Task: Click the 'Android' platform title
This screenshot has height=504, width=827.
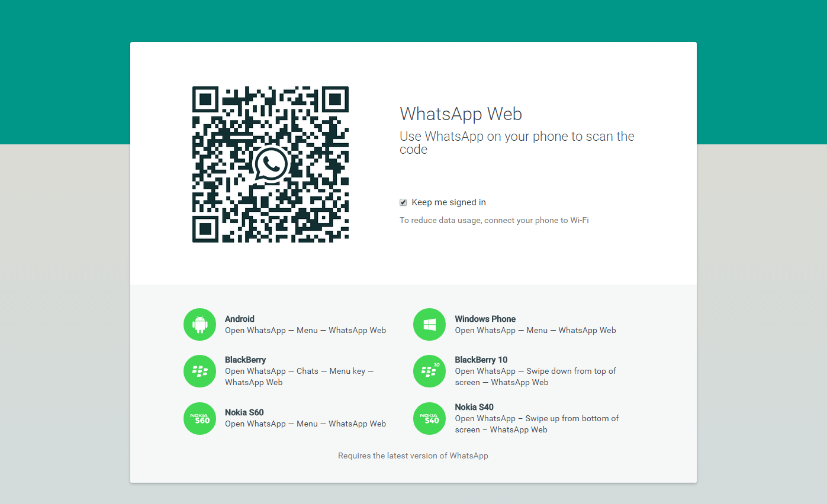Action: pos(240,319)
